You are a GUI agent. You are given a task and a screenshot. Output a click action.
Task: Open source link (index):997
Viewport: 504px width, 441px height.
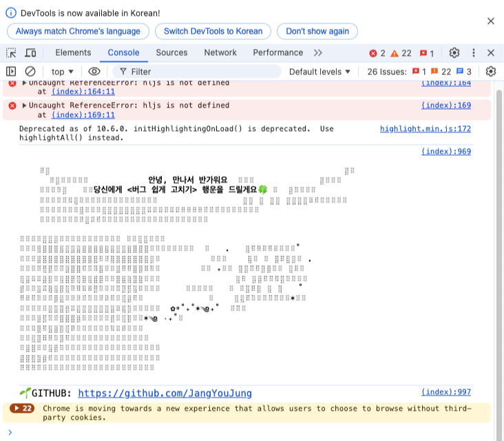(446, 392)
